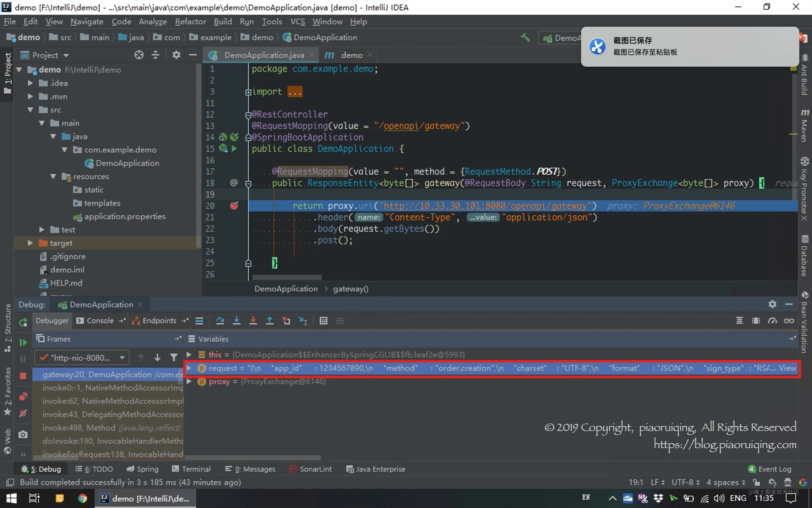The image size is (812, 508).
Task: Hide the Debug tool window
Action: [789, 304]
